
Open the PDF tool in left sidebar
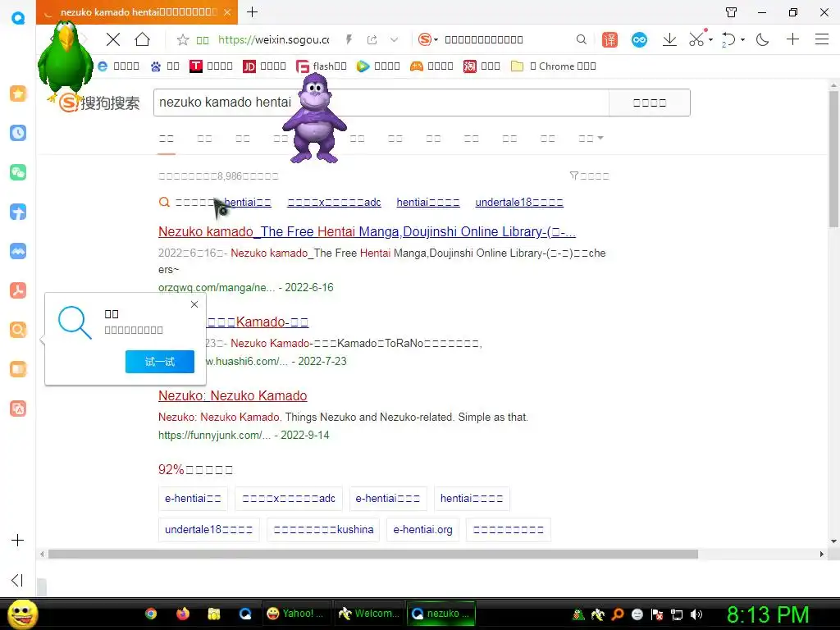point(18,290)
